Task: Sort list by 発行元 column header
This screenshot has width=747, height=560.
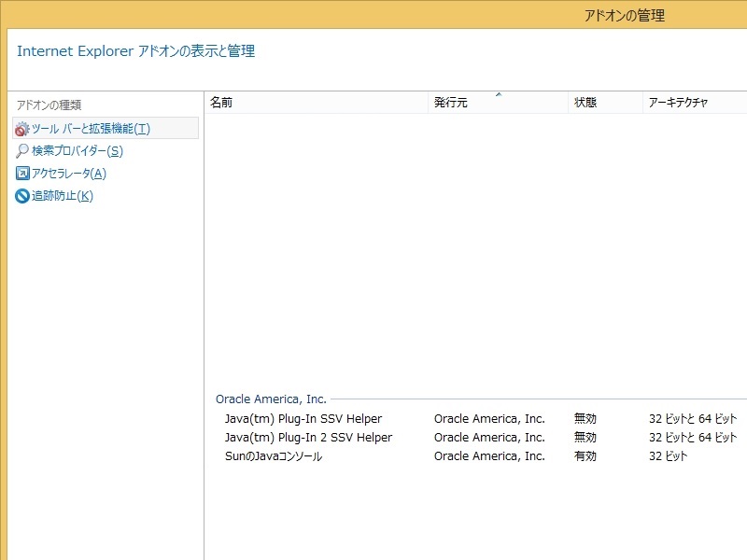Action: point(498,103)
